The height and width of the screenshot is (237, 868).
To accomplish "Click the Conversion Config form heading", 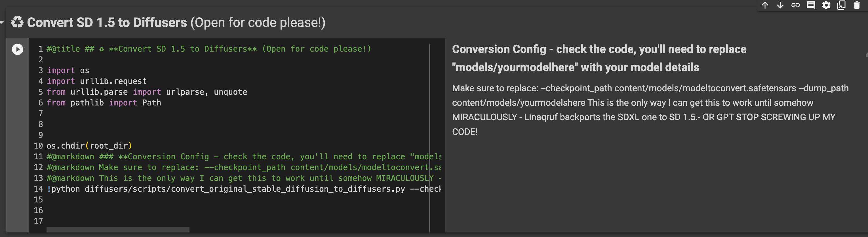I will 599,58.
